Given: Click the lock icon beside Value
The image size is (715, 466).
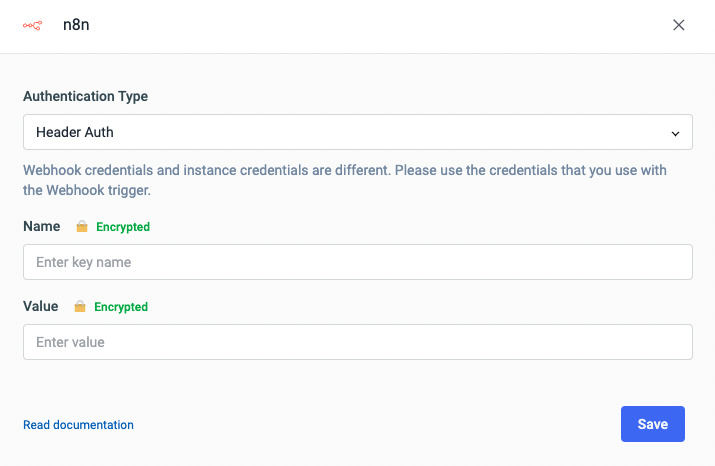Looking at the screenshot, I should pos(80,307).
